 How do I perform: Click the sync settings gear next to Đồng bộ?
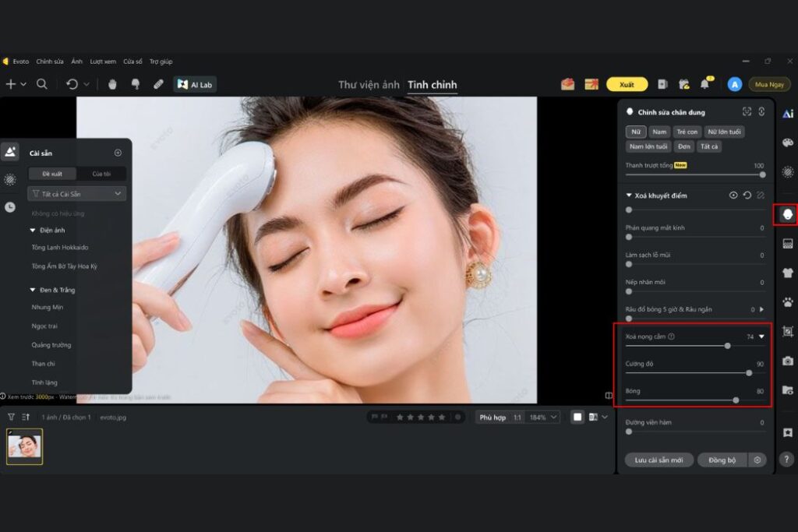tap(757, 460)
